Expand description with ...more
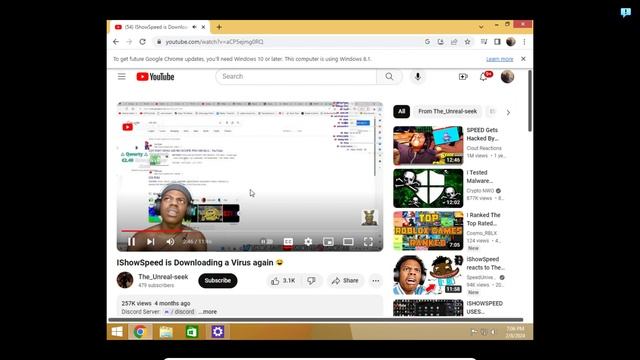Image resolution: width=640 pixels, height=360 pixels. pos(208,312)
